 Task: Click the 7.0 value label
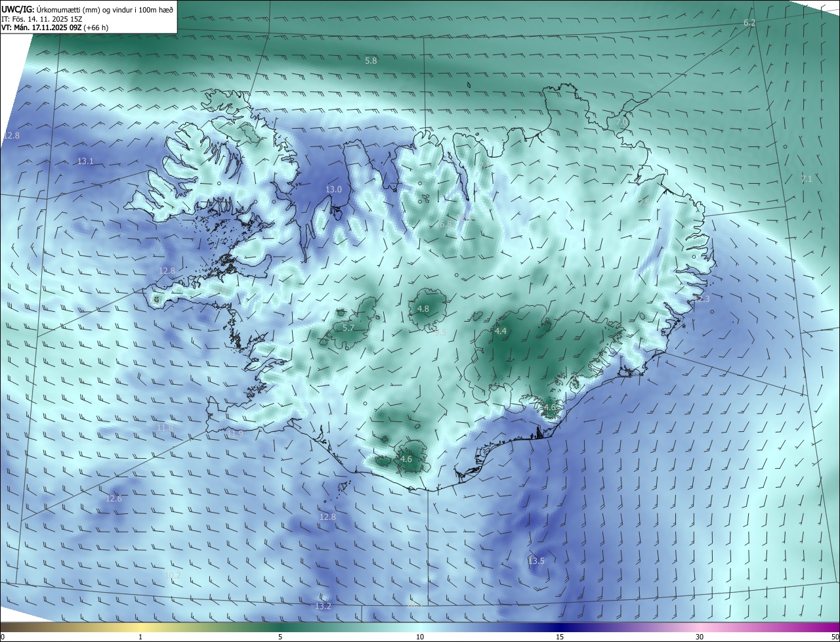pos(621,122)
